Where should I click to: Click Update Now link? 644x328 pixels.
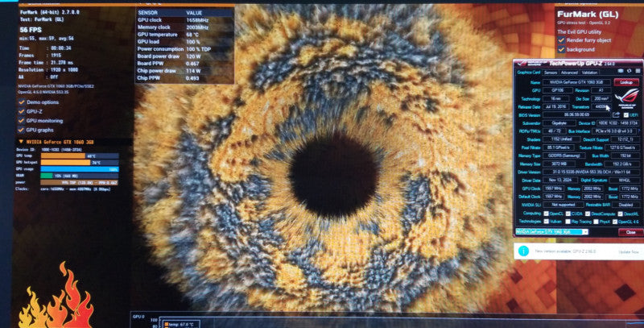pyautogui.click(x=629, y=251)
